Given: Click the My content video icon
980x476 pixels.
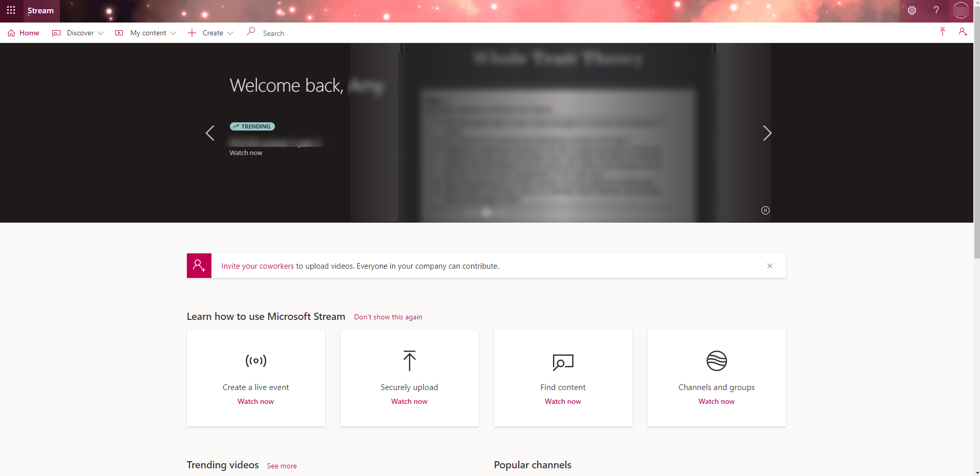Looking at the screenshot, I should pos(119,33).
